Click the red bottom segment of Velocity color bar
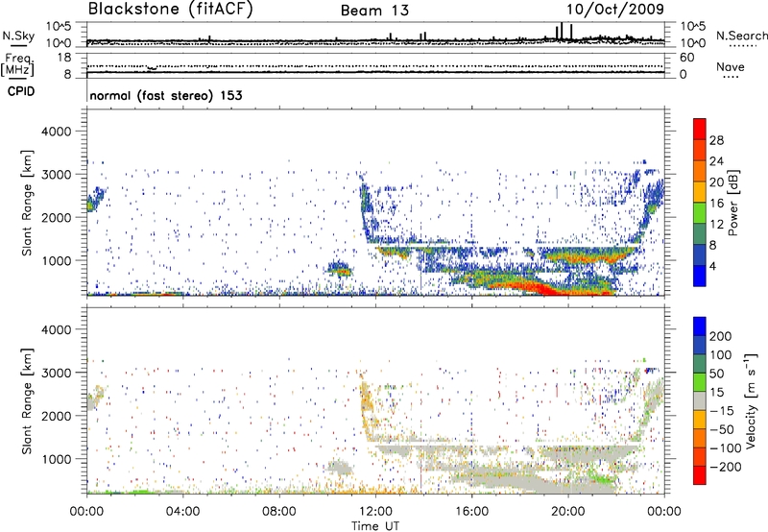 point(700,475)
